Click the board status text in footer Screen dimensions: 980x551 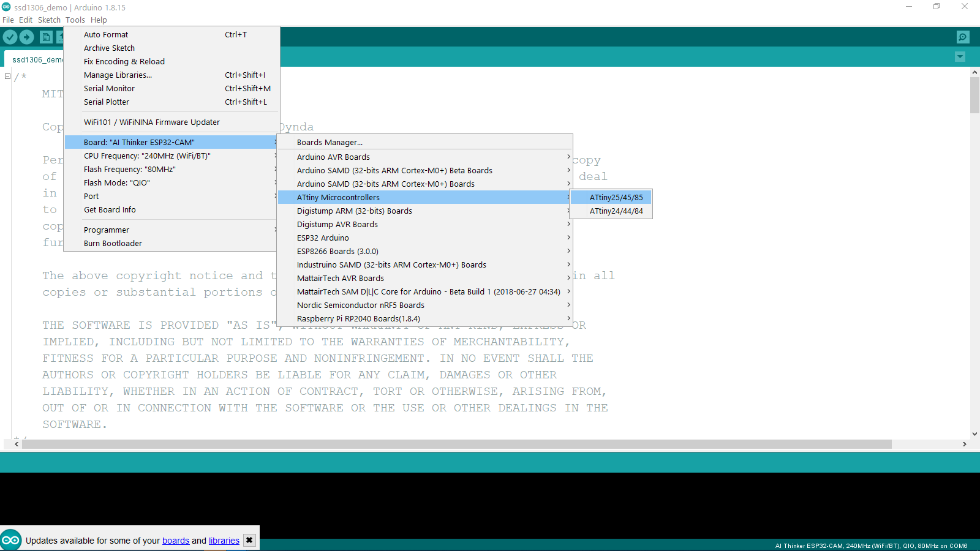pos(871,545)
